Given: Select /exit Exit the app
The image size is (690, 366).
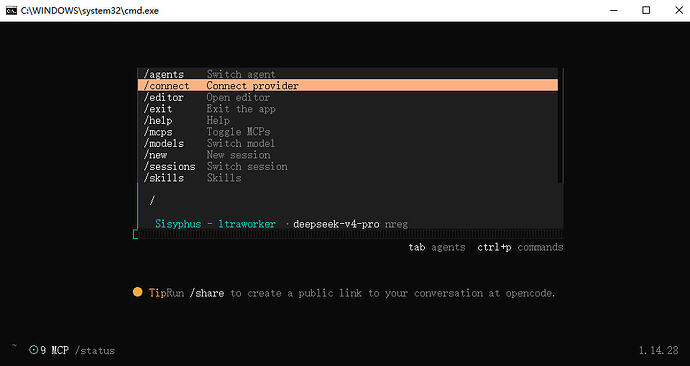Looking at the screenshot, I should [x=348, y=109].
